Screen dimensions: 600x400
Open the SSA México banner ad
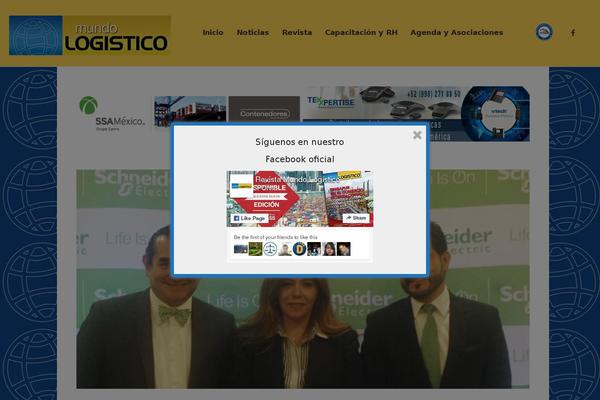pos(112,113)
